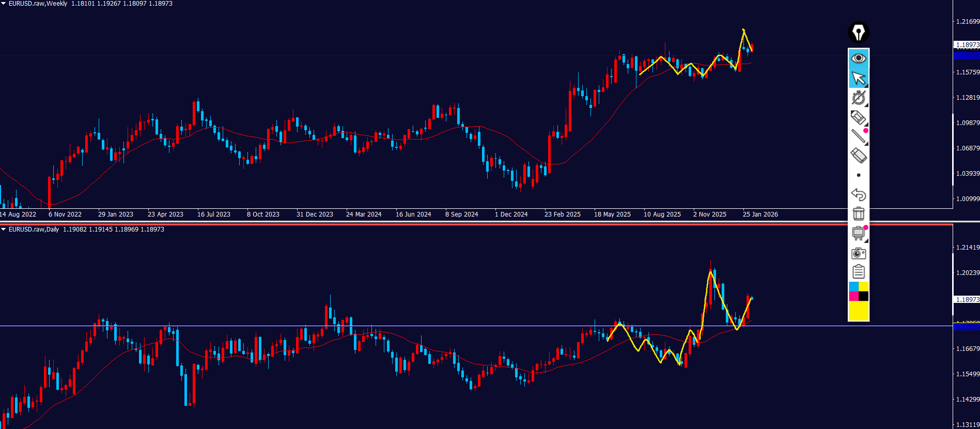Open the whiteboard easel tool

click(858, 233)
